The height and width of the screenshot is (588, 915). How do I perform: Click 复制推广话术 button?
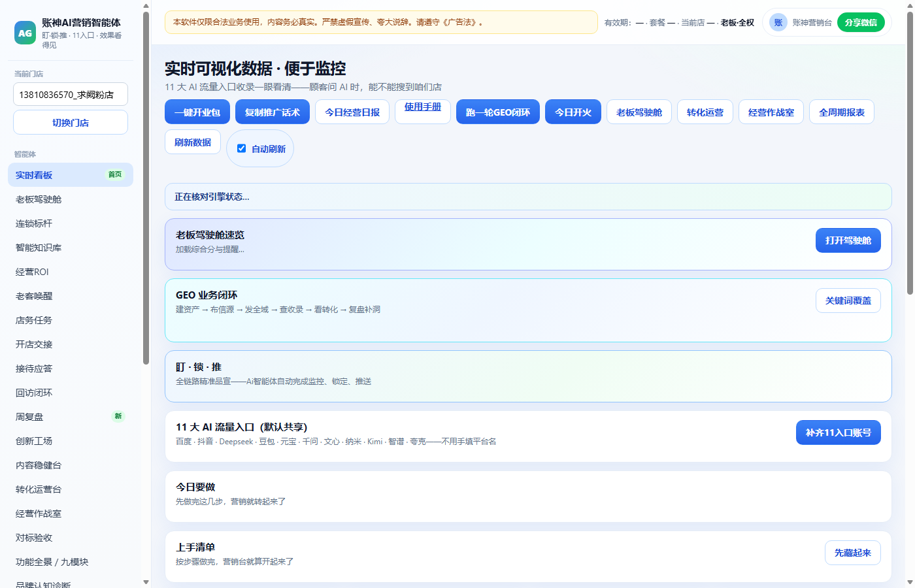click(x=273, y=112)
